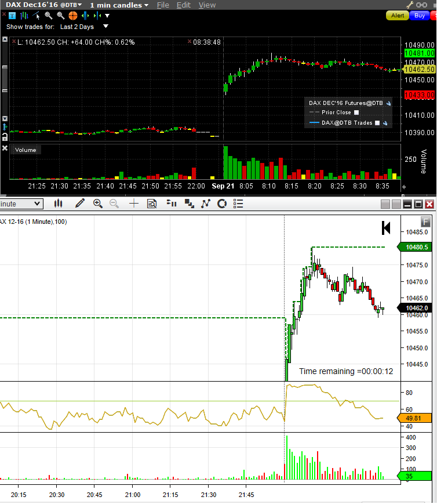The image size is (437, 504).
Task: Click the first grey tile window button
Action: pos(385,204)
